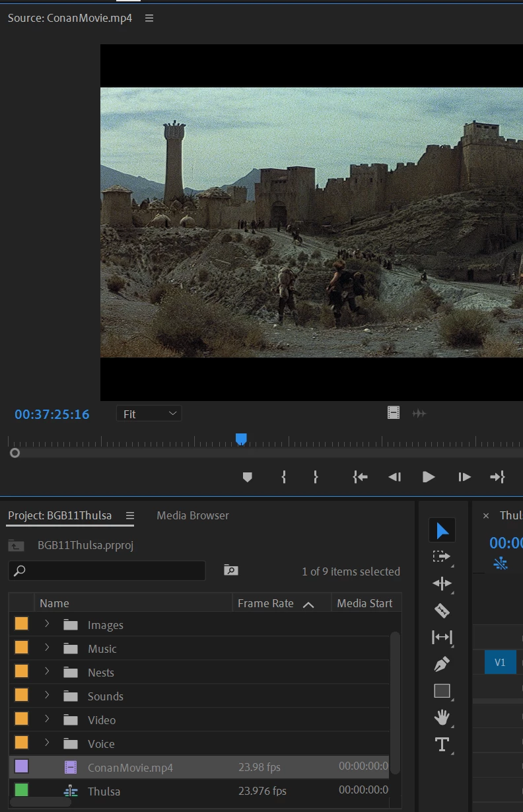This screenshot has height=812, width=523.
Task: Select the Sounds folder row
Action: click(199, 696)
